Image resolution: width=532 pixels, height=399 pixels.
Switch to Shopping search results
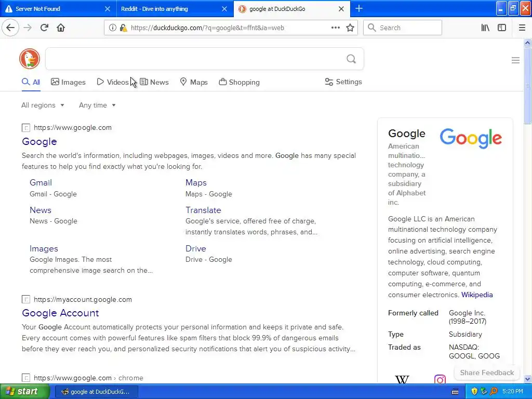(239, 82)
